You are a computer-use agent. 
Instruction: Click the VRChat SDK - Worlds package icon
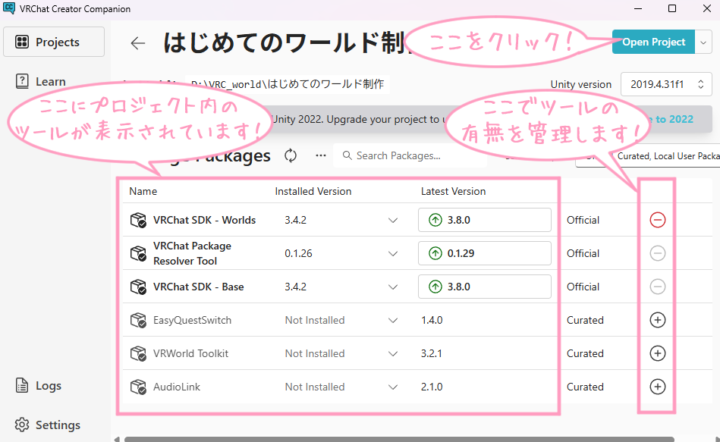tap(138, 220)
